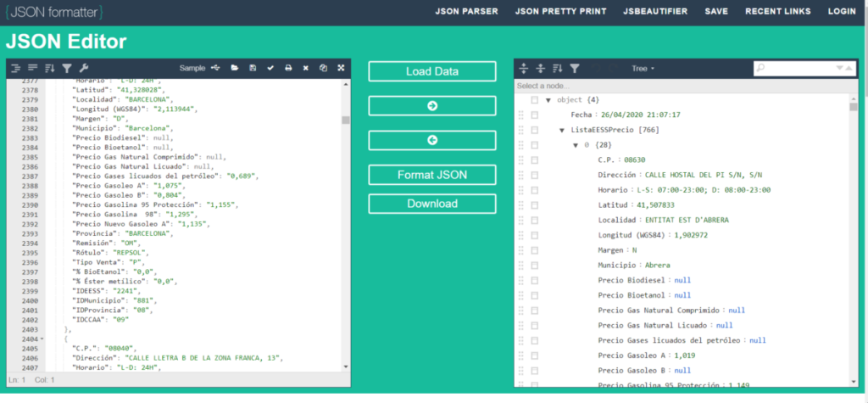Screen dimensions: 868x403
Task: Click the box next to object {4}
Action: pyautogui.click(x=534, y=100)
